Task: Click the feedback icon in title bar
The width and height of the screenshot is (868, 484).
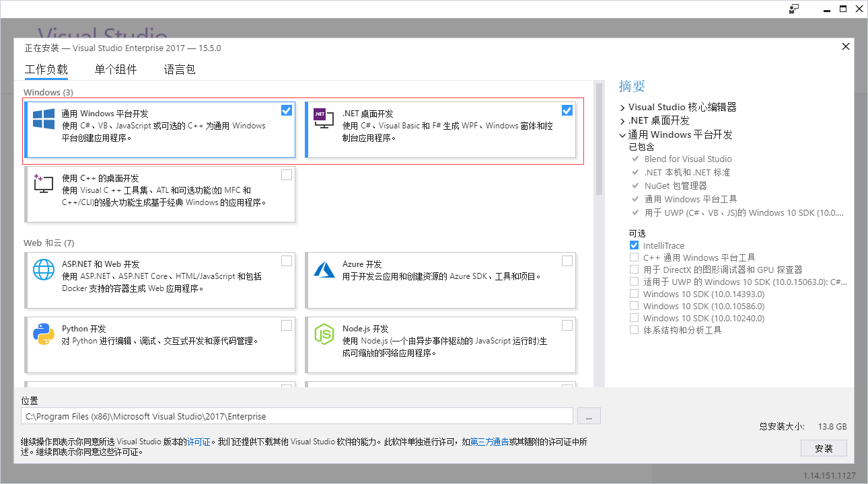Action: (794, 9)
